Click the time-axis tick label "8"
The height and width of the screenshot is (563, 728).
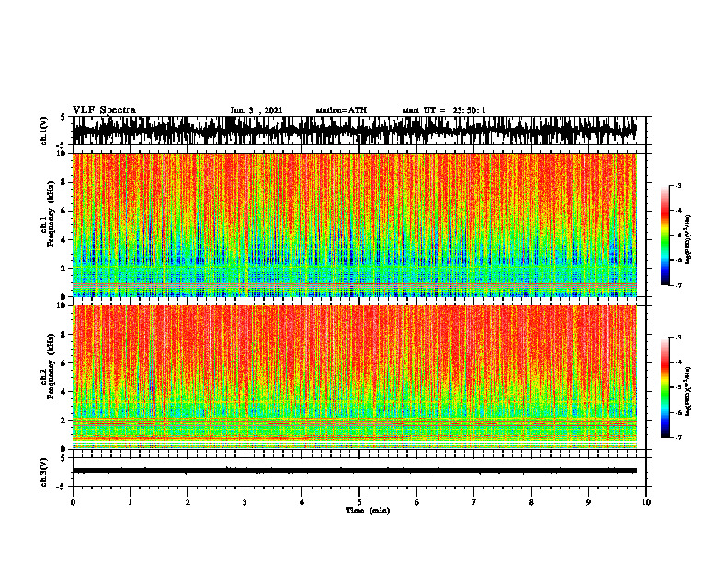click(531, 502)
